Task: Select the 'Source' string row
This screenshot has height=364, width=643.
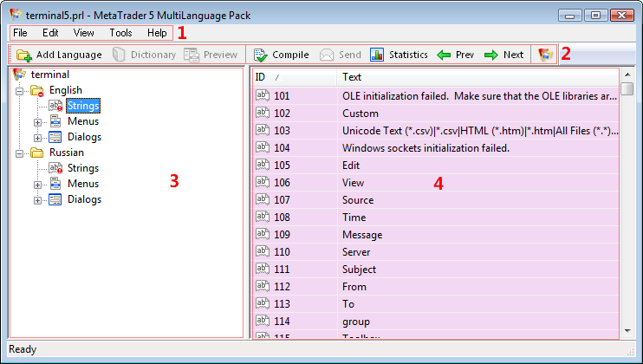Action: 435,199
